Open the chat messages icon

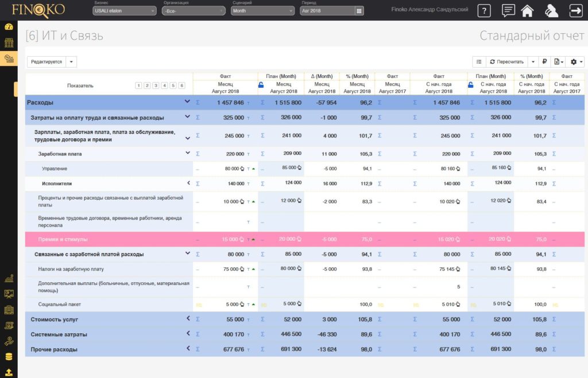[x=508, y=11]
